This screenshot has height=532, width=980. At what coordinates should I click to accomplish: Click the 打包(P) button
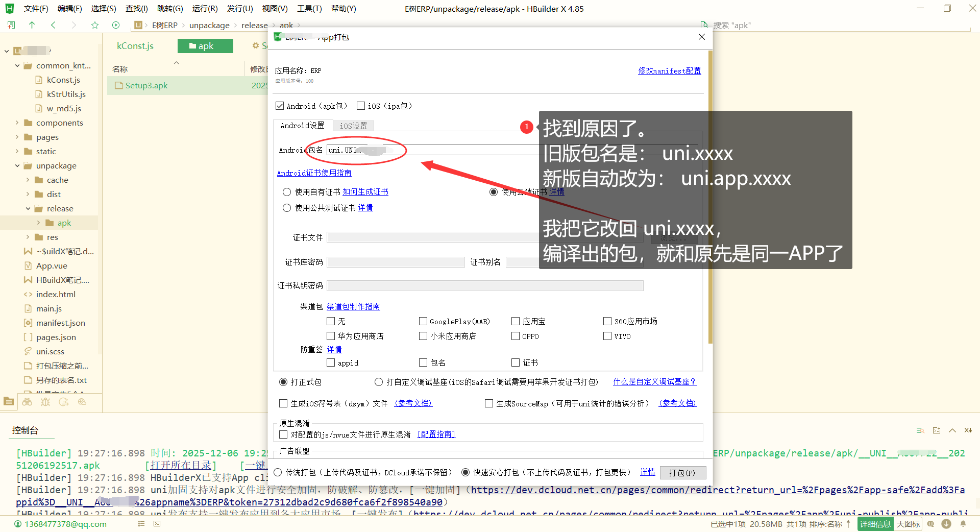point(682,473)
